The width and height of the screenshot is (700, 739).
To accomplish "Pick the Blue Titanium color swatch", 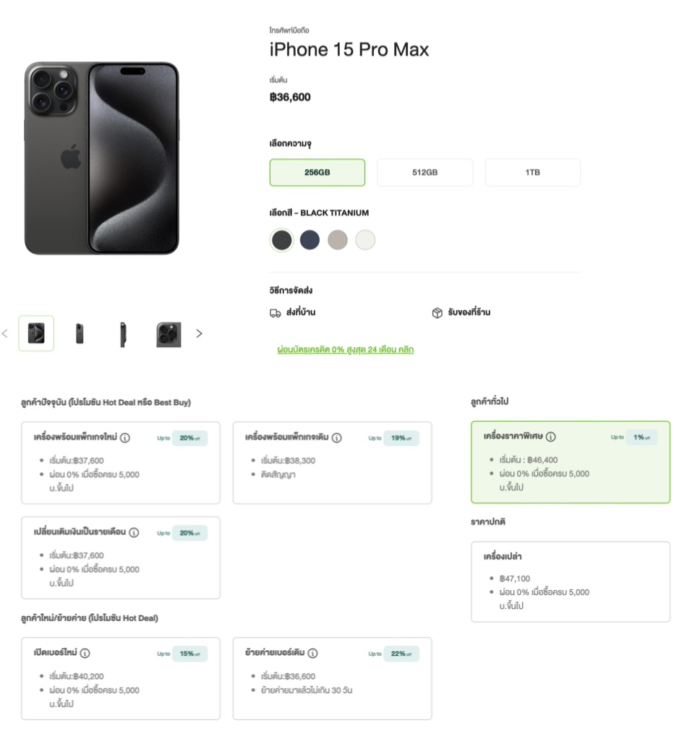I will coord(310,240).
